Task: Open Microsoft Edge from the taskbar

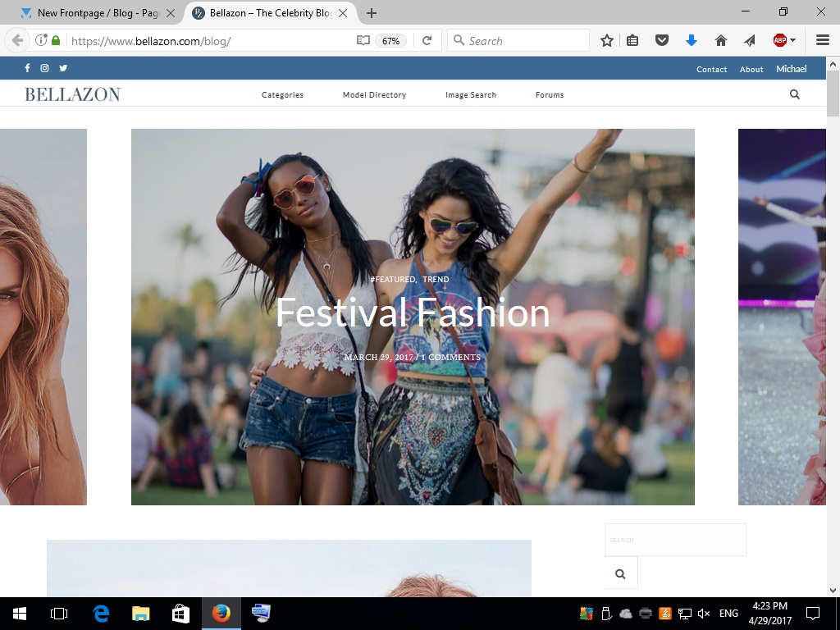Action: 101,614
